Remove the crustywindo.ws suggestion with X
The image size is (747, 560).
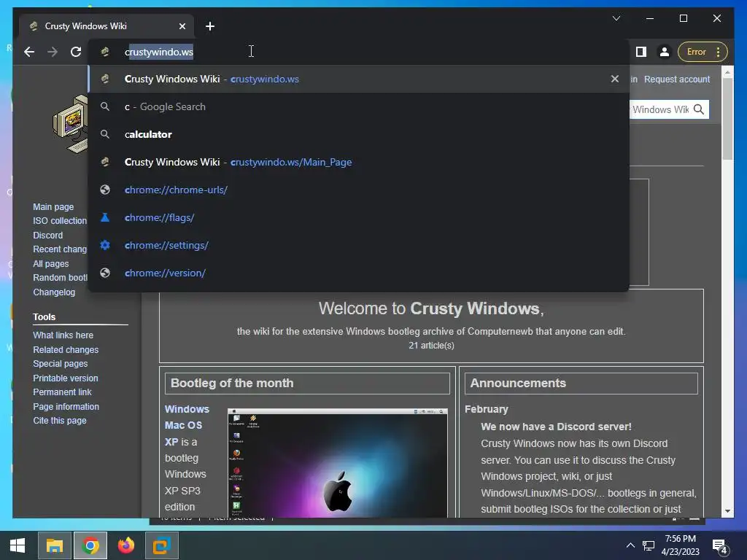click(x=614, y=79)
